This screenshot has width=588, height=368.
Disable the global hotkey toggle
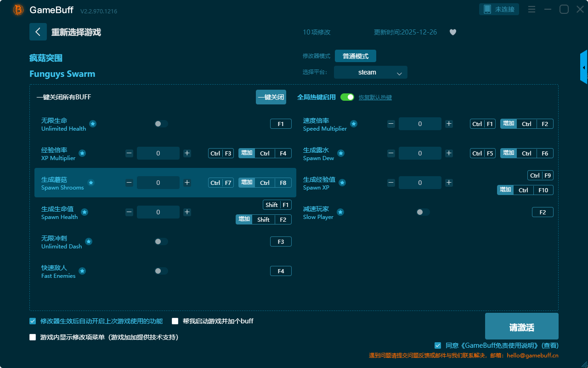pos(347,97)
